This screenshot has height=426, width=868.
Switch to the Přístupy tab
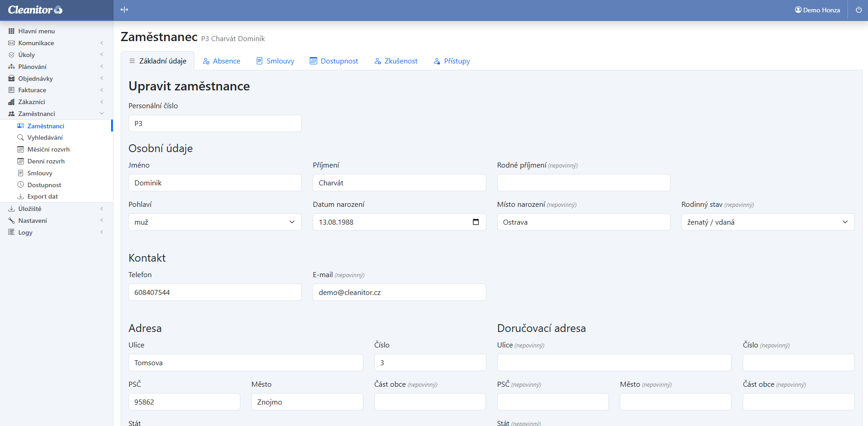(x=452, y=61)
